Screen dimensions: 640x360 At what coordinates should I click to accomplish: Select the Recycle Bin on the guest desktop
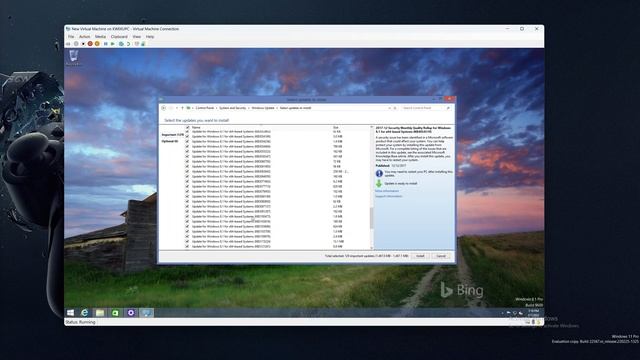pos(73,58)
